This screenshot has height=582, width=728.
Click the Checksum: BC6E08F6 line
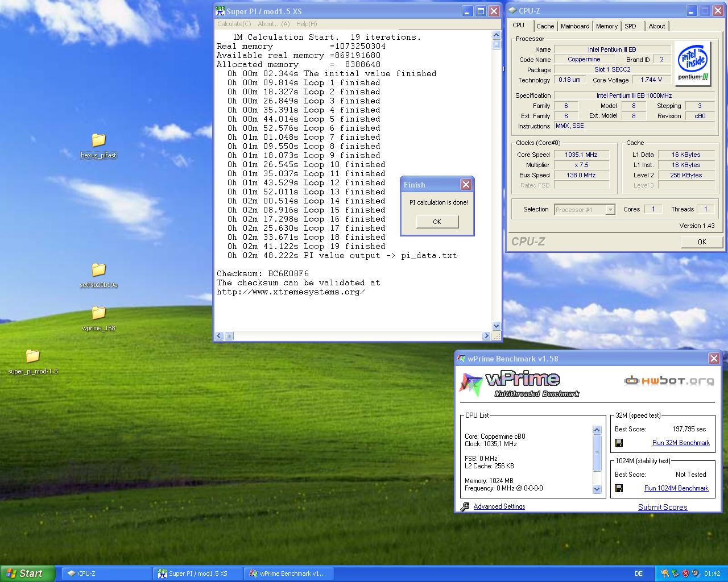(x=263, y=273)
